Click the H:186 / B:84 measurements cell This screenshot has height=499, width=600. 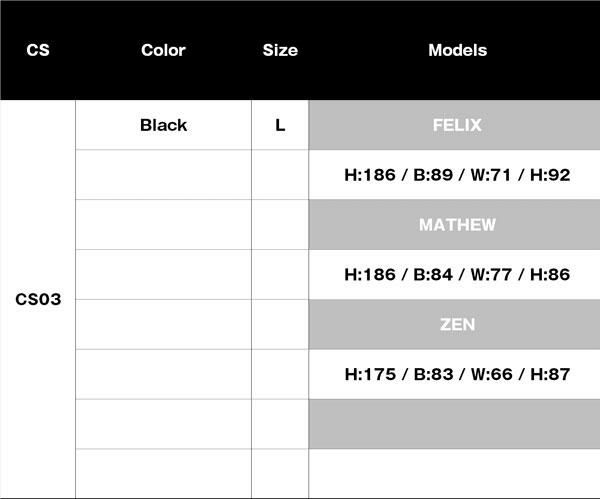click(x=457, y=274)
